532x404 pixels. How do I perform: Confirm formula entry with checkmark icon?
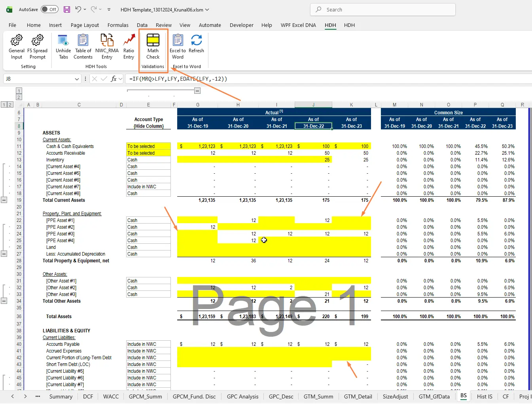click(104, 79)
